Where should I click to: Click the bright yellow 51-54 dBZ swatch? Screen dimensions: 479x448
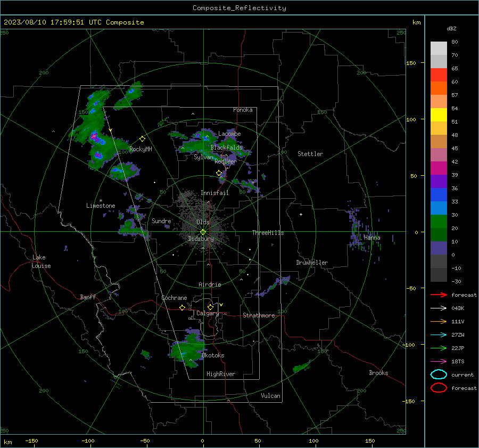pyautogui.click(x=439, y=115)
